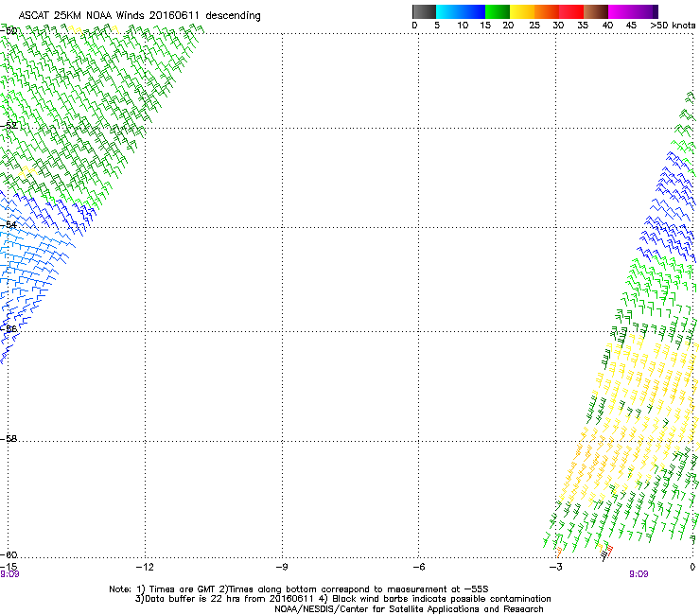Click the legend label "10"
The height and width of the screenshot is (615, 700).
463,26
